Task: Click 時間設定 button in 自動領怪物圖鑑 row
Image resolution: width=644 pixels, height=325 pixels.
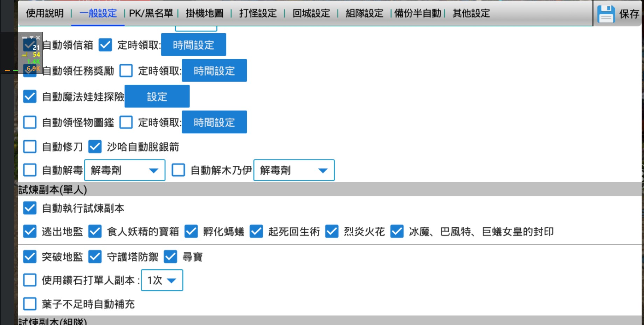Action: [x=214, y=122]
